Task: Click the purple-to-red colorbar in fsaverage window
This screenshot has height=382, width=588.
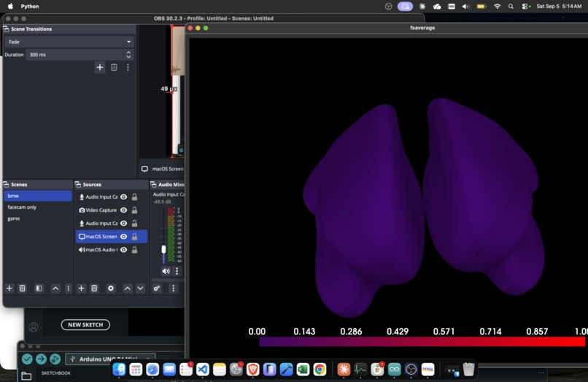Action: pos(422,342)
